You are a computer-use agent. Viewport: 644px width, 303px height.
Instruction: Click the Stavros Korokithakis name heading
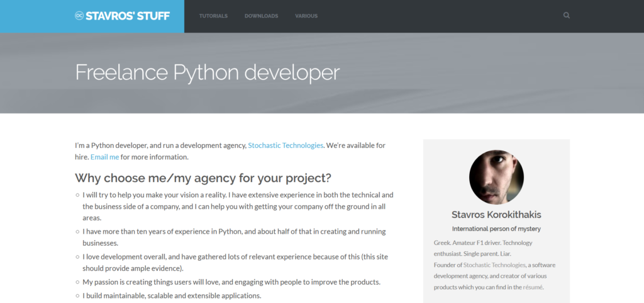[496, 215]
